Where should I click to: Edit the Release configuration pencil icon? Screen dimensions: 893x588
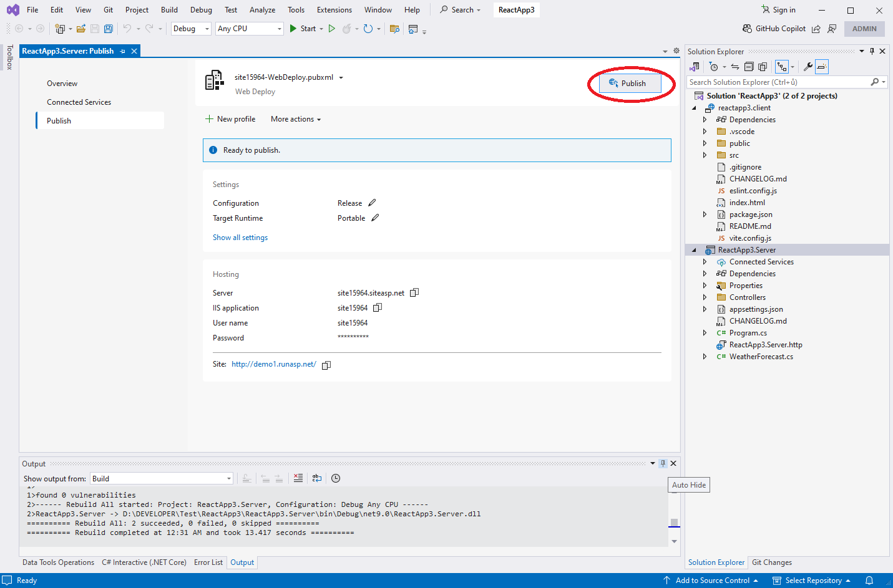point(373,203)
